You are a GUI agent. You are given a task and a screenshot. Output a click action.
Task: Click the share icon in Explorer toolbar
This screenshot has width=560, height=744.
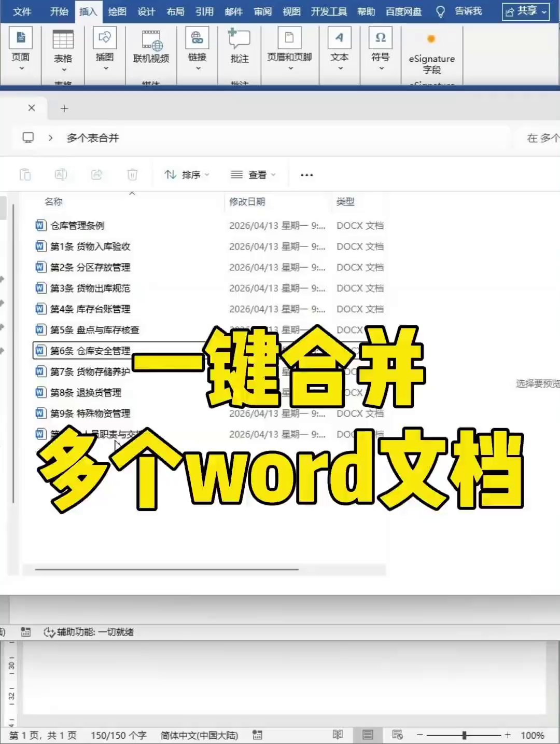pyautogui.click(x=96, y=175)
